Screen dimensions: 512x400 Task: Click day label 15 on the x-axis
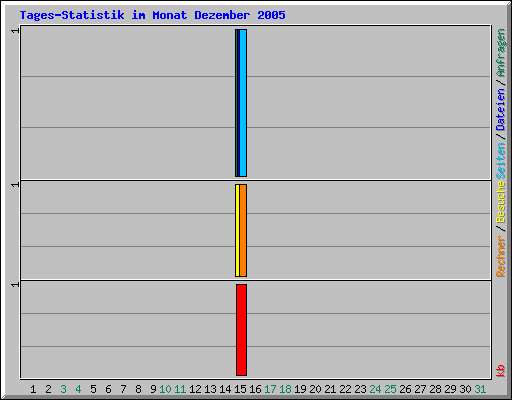pos(240,389)
